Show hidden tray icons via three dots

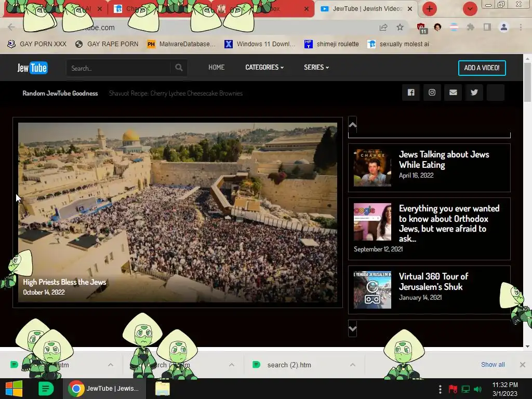coord(440,389)
